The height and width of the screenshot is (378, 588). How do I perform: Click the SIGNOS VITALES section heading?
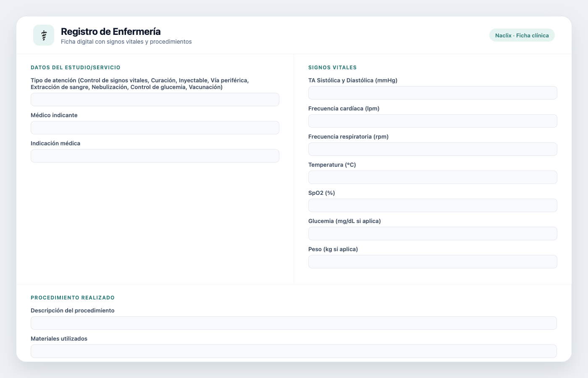point(333,68)
